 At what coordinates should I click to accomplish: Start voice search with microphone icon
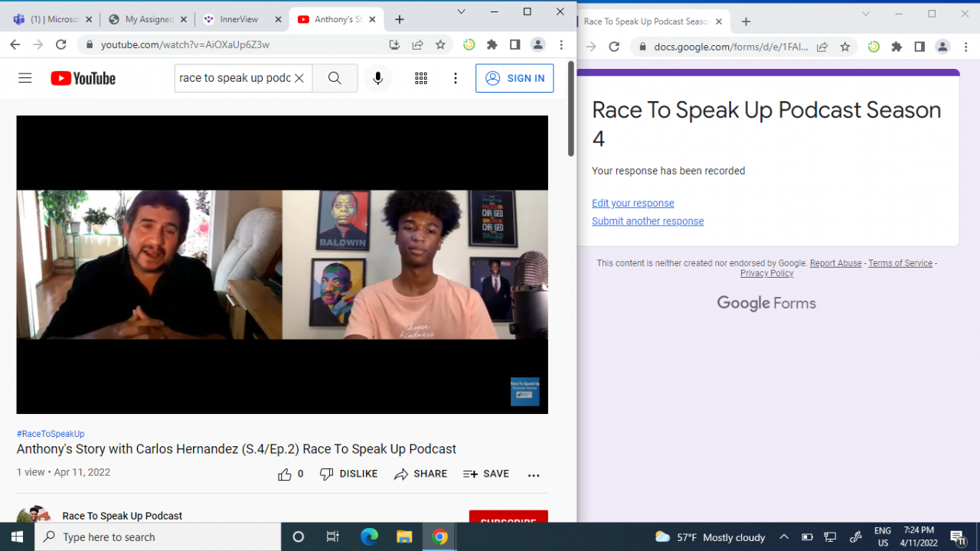pyautogui.click(x=377, y=78)
